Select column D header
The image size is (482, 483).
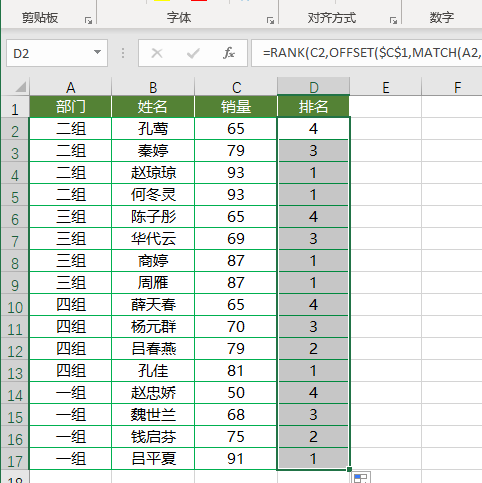pyautogui.click(x=313, y=87)
